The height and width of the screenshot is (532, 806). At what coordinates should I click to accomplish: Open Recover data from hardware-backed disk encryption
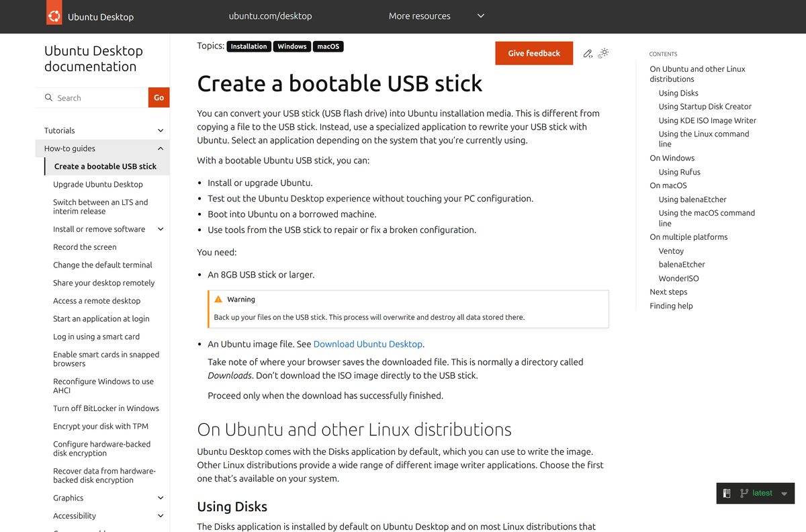[104, 476]
